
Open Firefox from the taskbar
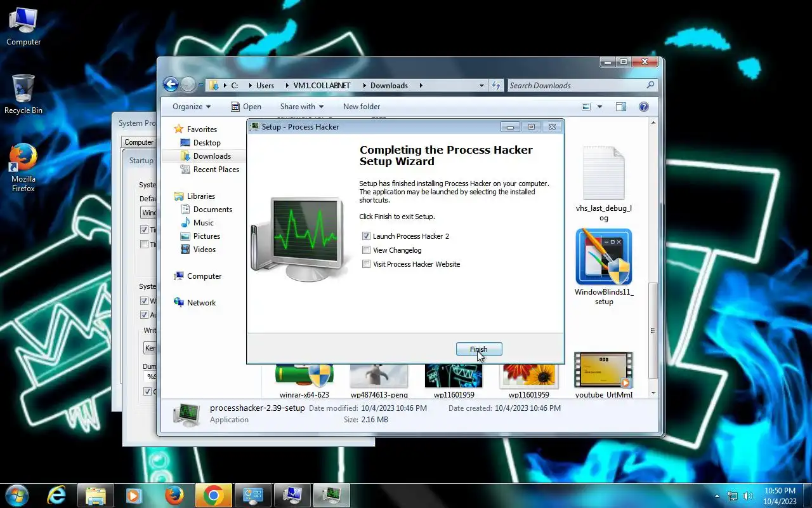[174, 495]
